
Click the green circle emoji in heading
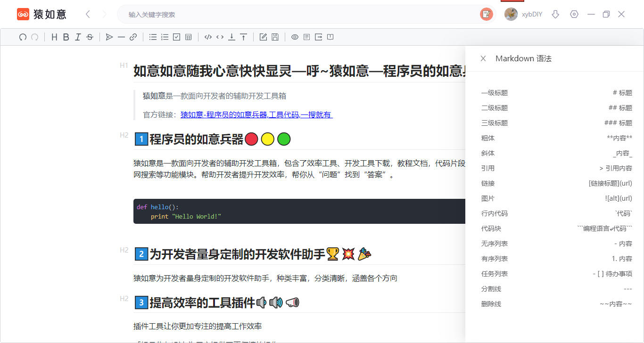click(284, 139)
